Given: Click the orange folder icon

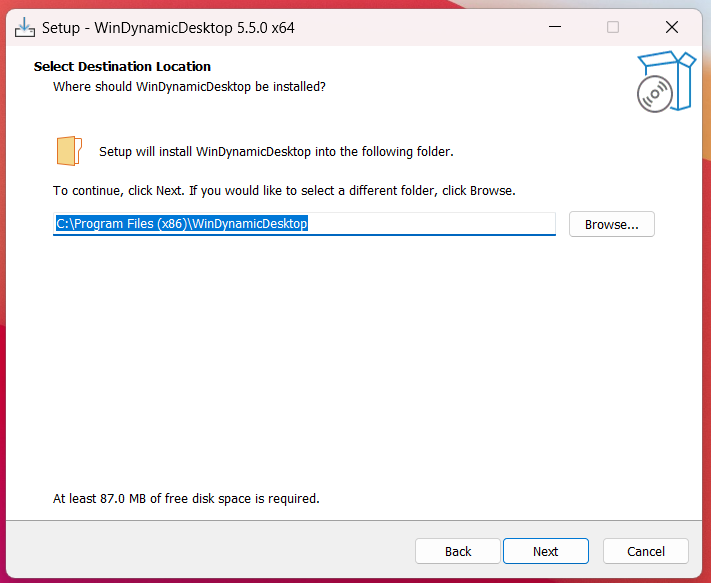Looking at the screenshot, I should (x=68, y=151).
